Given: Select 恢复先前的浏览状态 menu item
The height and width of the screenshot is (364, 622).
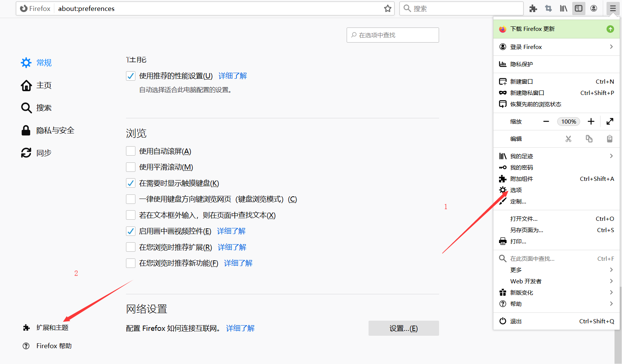Looking at the screenshot, I should click(556, 104).
